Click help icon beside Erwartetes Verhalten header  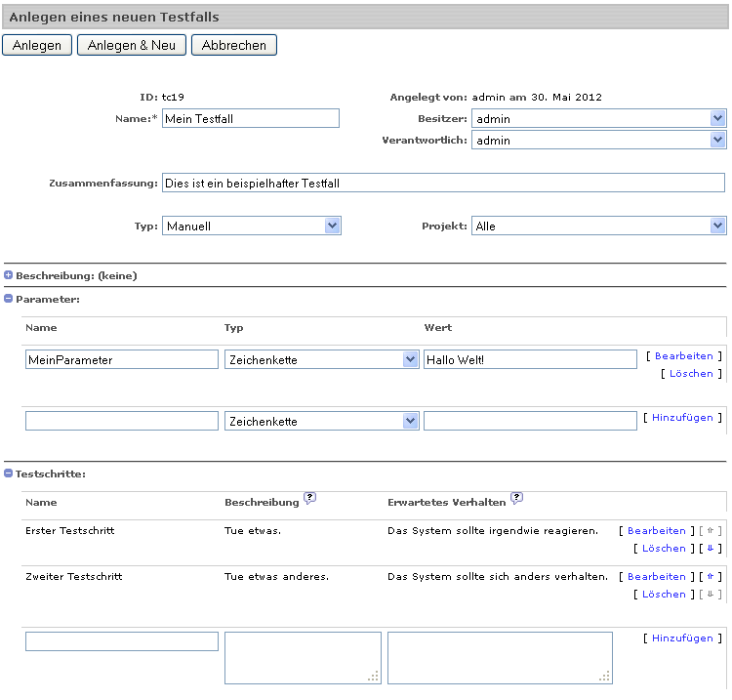516,498
